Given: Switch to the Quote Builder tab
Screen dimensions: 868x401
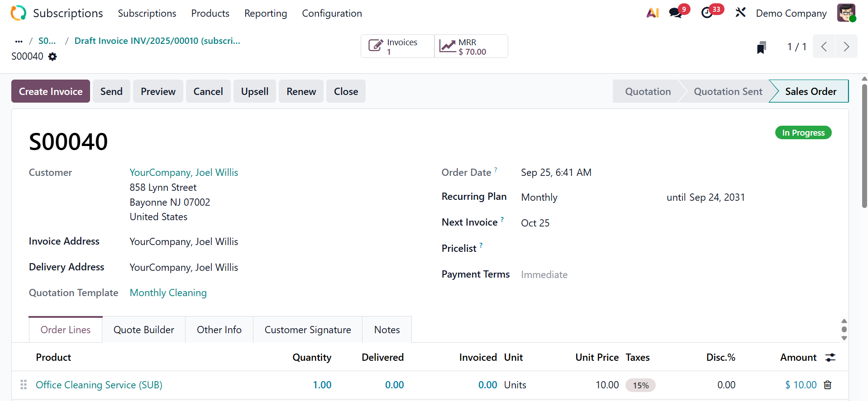Looking at the screenshot, I should pos(143,330).
